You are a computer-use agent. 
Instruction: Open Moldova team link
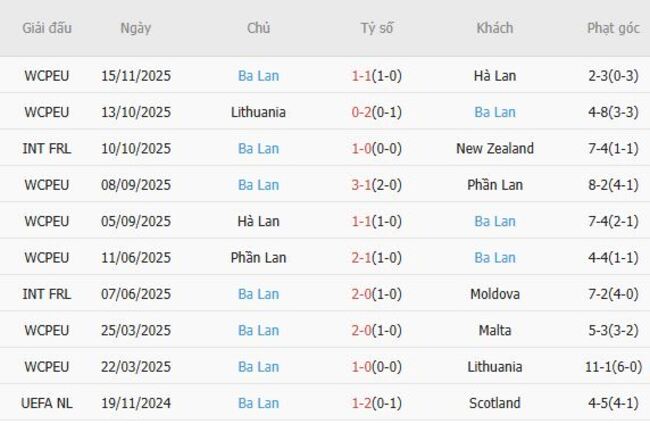tap(495, 294)
